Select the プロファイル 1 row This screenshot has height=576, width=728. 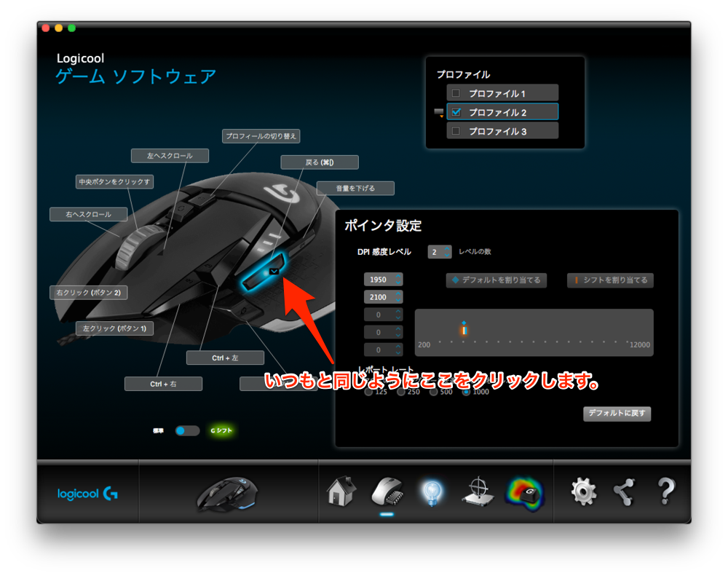(502, 93)
